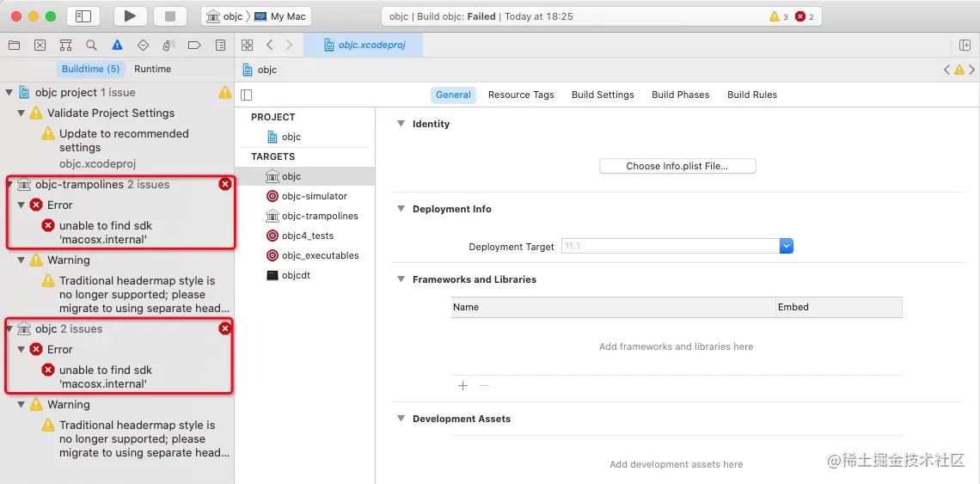Image resolution: width=980 pixels, height=484 pixels.
Task: Collapse the Development Assets section
Action: coord(401,419)
